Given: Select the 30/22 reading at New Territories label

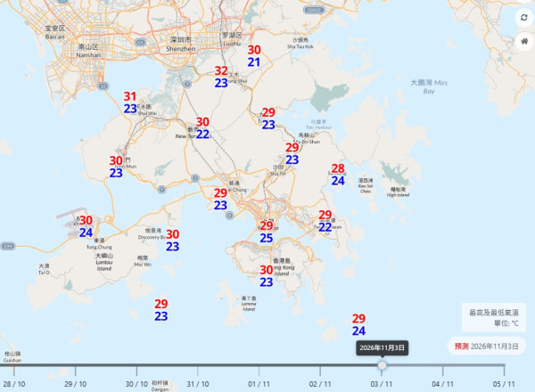Looking at the screenshot, I should pos(202,127).
